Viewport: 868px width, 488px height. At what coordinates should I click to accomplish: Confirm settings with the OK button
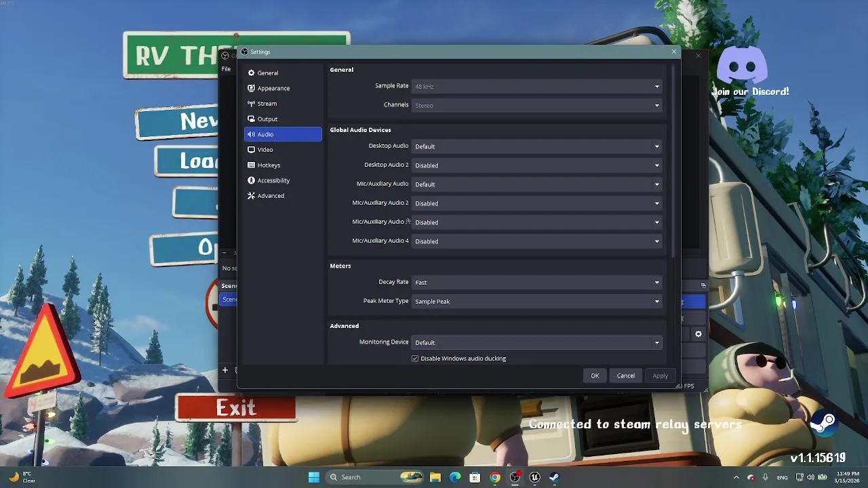[x=595, y=375]
